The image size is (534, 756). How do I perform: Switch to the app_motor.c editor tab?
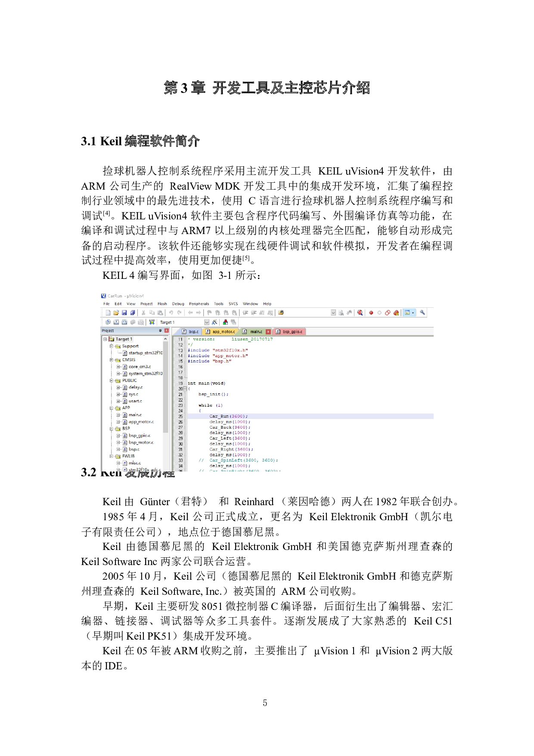223,332
